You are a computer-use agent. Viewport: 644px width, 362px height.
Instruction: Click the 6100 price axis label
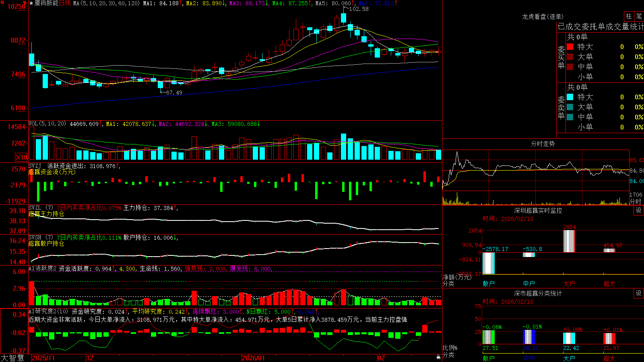18,108
